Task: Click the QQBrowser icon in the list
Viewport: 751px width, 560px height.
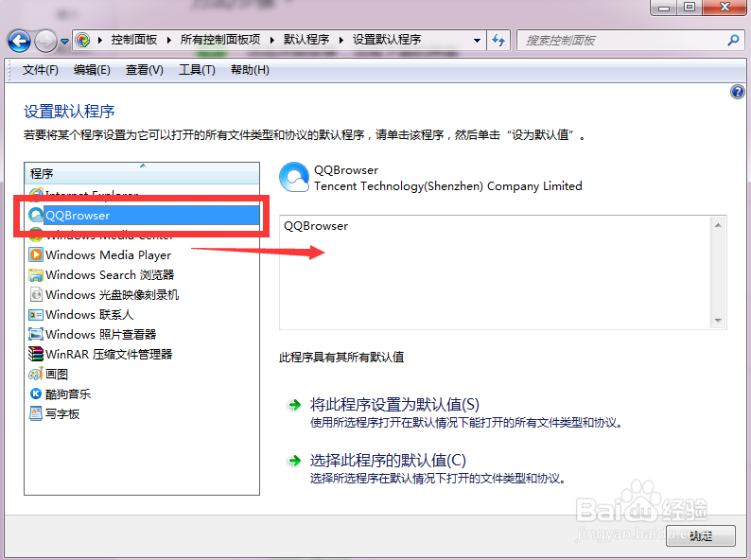Action: click(36, 215)
